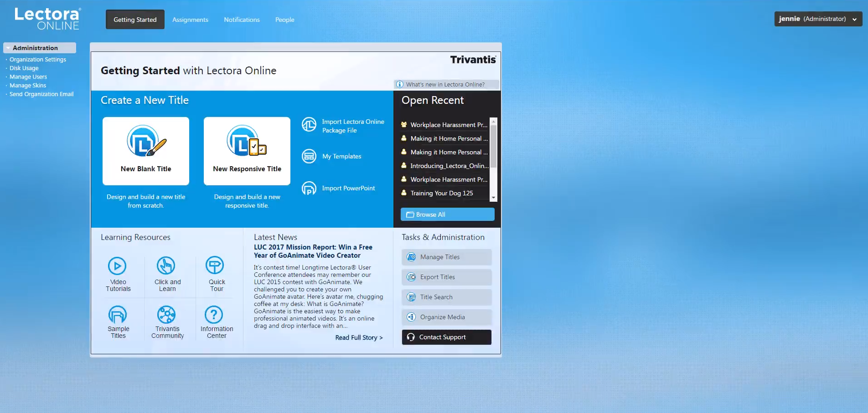Image resolution: width=868 pixels, height=413 pixels.
Task: Start the Quick Tour icon
Action: point(215,265)
